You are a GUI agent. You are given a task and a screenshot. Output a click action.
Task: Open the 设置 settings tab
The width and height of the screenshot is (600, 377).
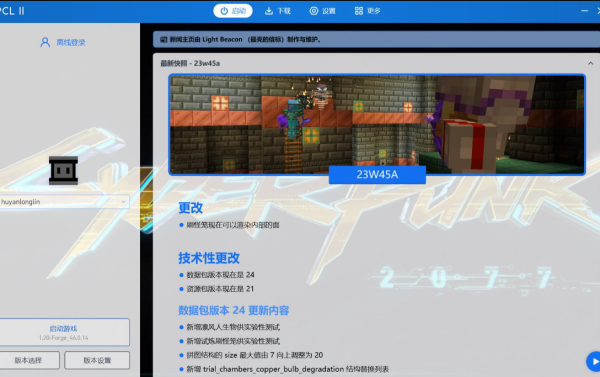[323, 11]
